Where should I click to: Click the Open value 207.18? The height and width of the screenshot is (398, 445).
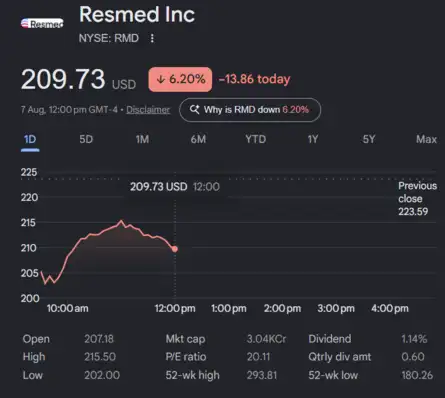click(99, 339)
